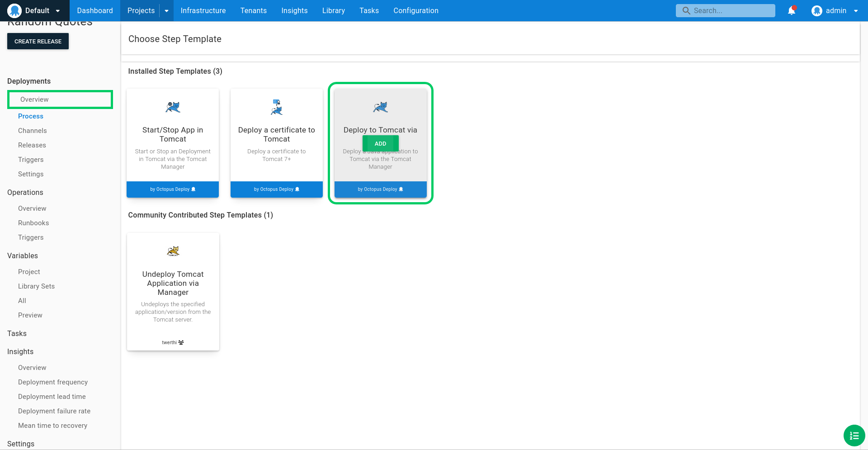Screen dimensions: 868x450
Task: Open the Projects dropdown arrow
Action: point(166,11)
